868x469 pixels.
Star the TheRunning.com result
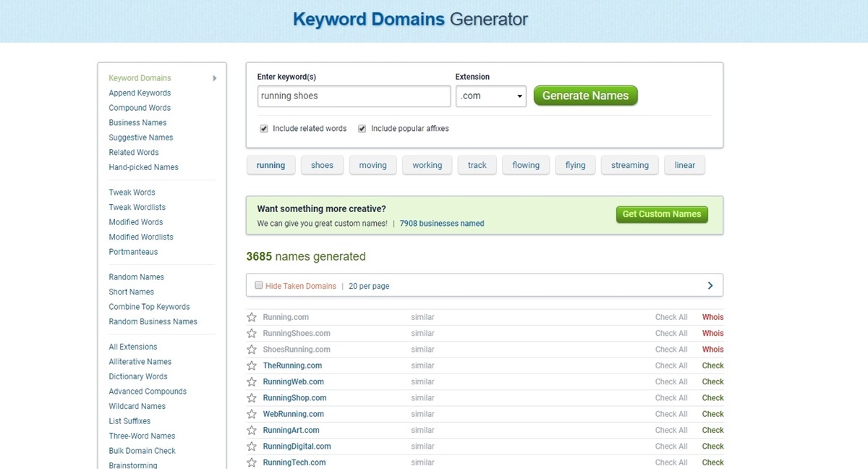(x=252, y=366)
